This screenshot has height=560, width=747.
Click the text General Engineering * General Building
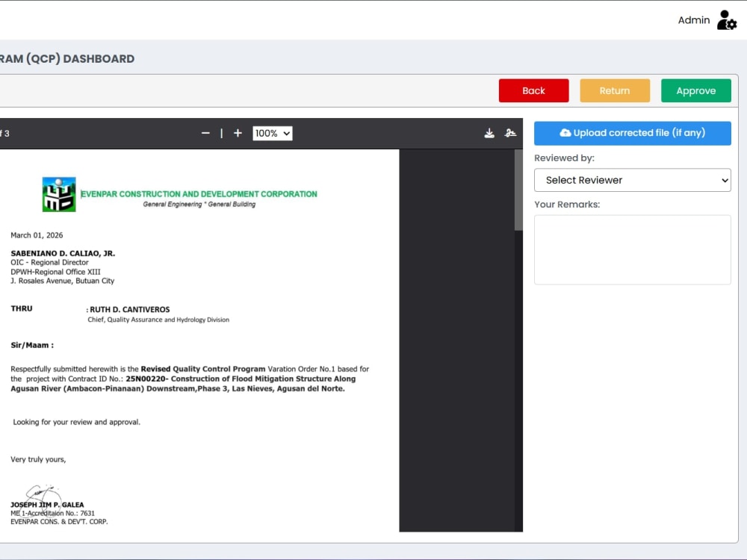point(199,205)
